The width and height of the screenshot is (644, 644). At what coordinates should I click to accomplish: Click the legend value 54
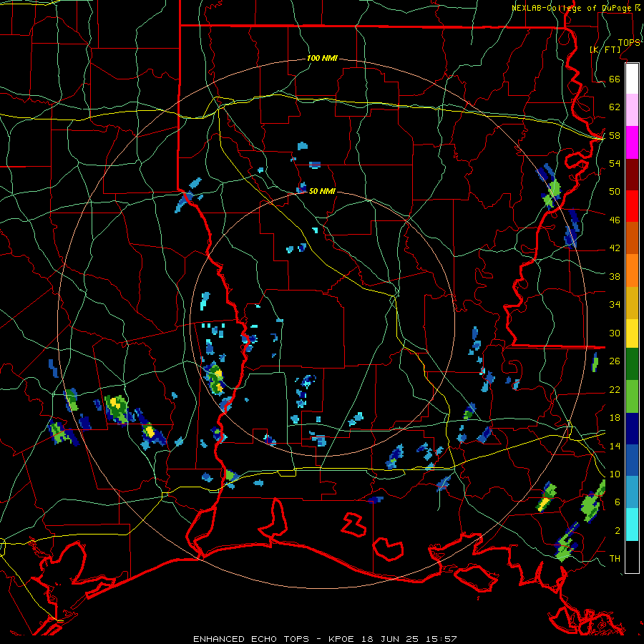(615, 163)
